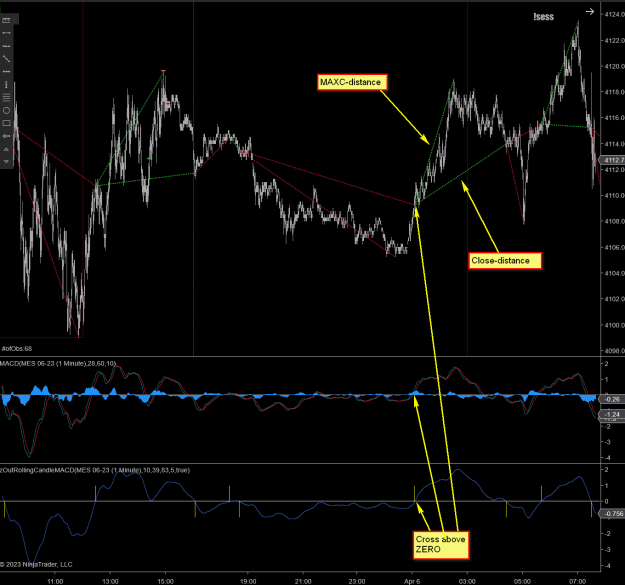Image resolution: width=625 pixels, height=585 pixels.
Task: Select the triangle up marker tool
Action: (x=6, y=149)
